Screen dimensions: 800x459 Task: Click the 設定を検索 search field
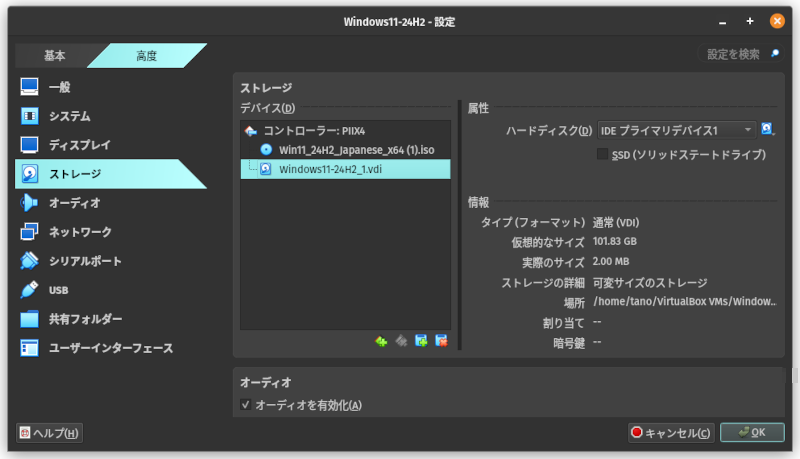click(x=738, y=54)
